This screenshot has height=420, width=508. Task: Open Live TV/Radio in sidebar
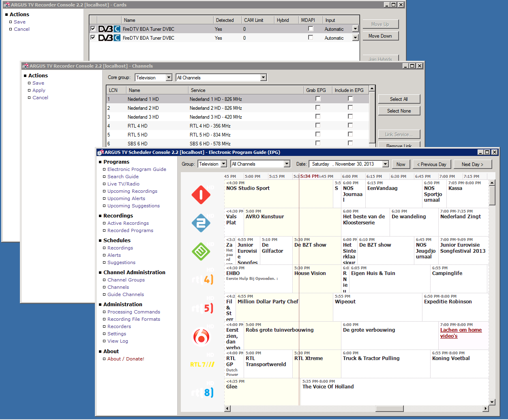(x=123, y=184)
